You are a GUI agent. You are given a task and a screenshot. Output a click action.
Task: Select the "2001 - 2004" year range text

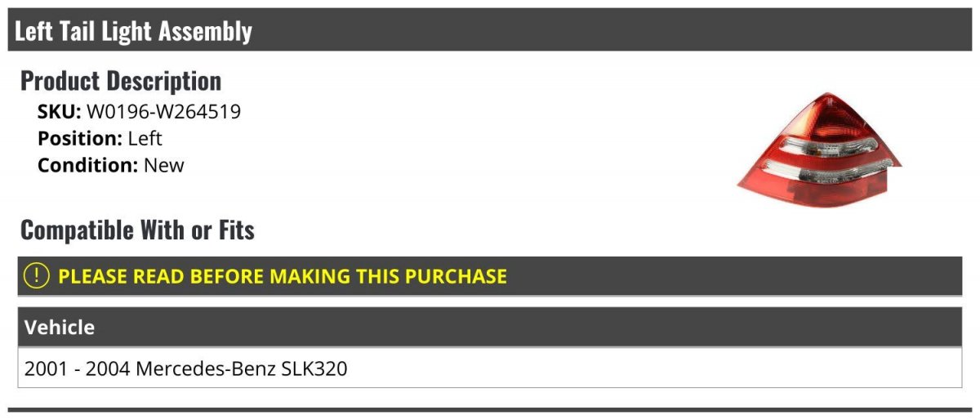77,369
